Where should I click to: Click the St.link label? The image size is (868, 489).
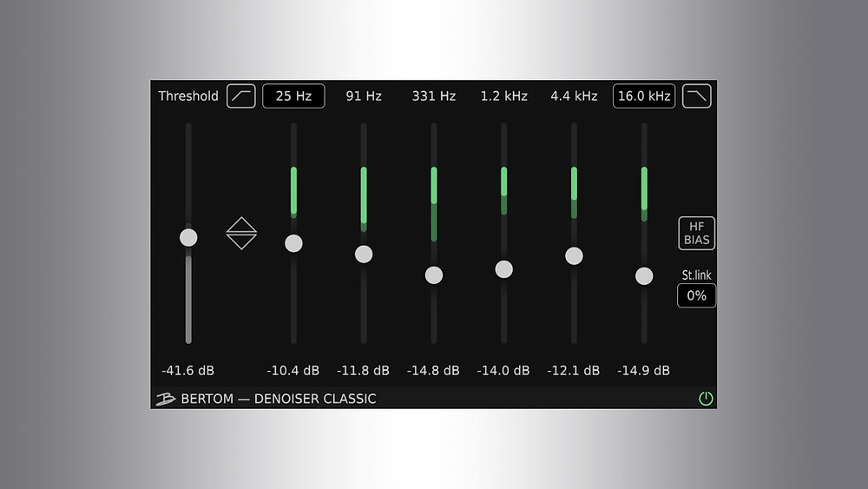696,275
